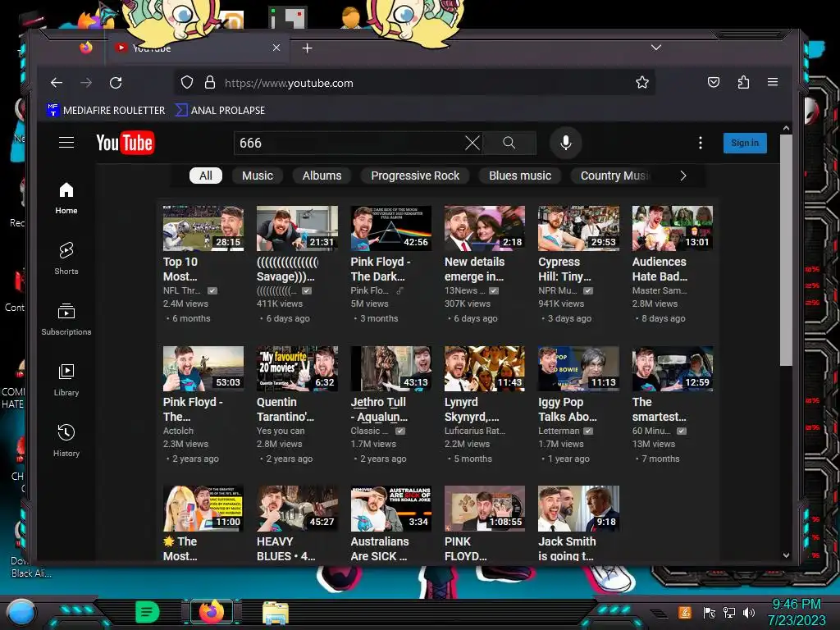Select the Progressive Rock filter chip
This screenshot has height=630, width=840.
coord(415,176)
